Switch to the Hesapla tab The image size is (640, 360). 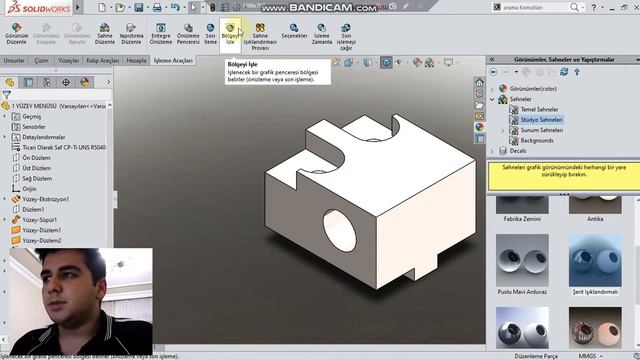tap(136, 60)
